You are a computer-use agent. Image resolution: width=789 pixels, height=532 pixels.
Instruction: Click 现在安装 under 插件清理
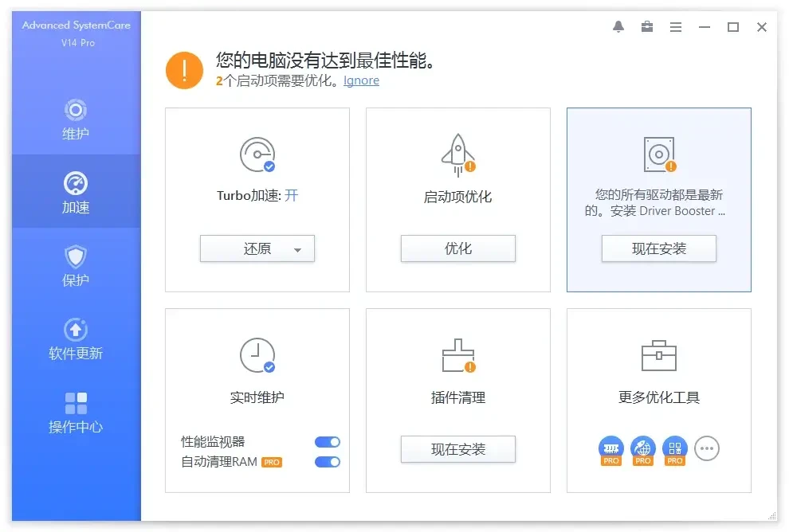point(457,449)
